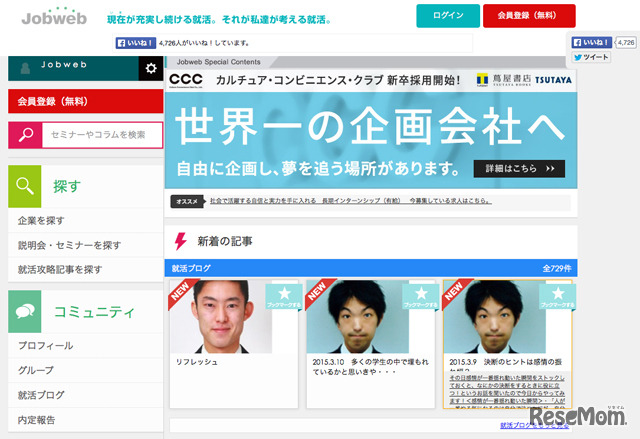
Task: Open the settings gear in sidebar header
Action: pyautogui.click(x=151, y=68)
